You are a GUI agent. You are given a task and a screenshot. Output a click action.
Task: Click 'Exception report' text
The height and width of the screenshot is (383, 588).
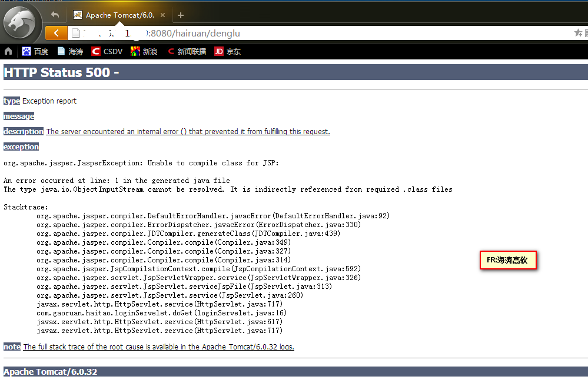(49, 101)
